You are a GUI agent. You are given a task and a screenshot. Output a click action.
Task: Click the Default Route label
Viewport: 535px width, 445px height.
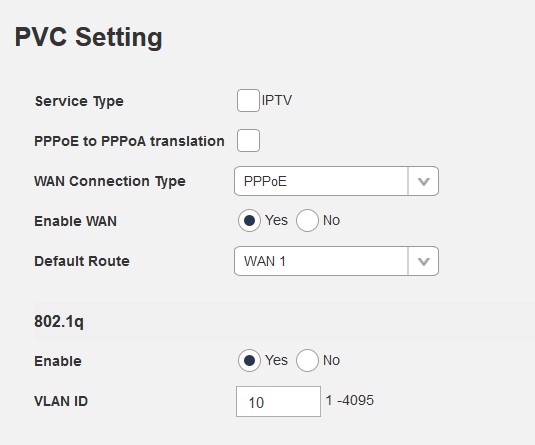point(82,261)
